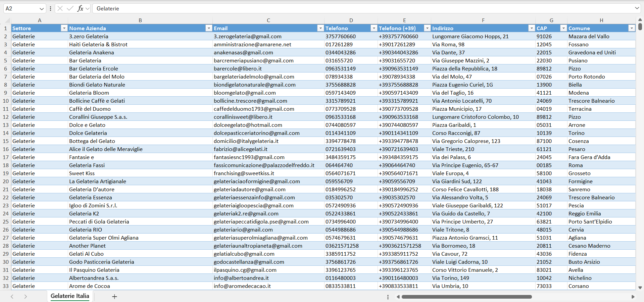
Task: Select column C header
Action: (268, 20)
